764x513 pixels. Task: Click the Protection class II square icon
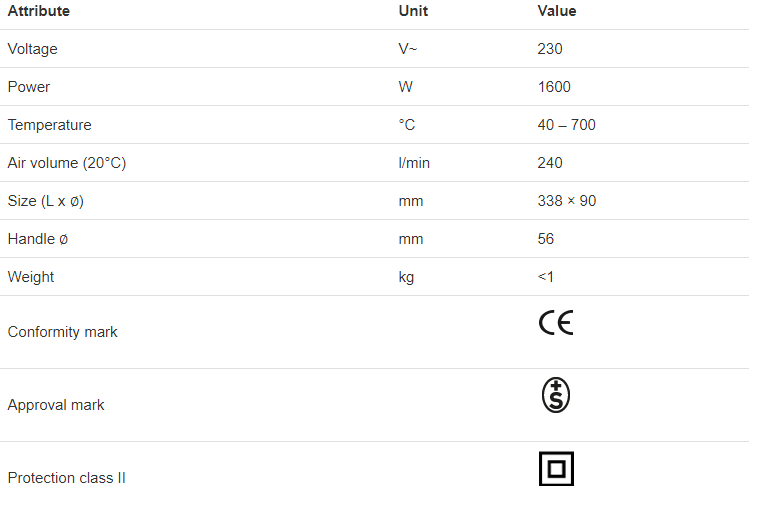click(556, 469)
